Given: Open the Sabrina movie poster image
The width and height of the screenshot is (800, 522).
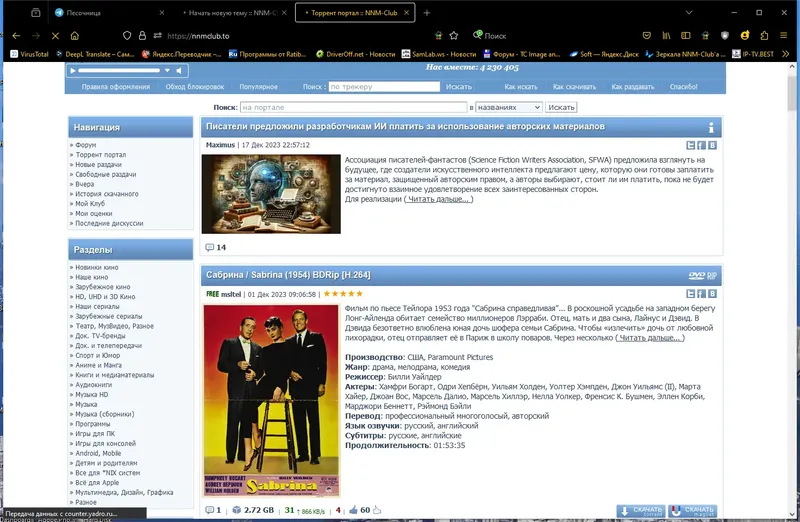Looking at the screenshot, I should [x=271, y=401].
